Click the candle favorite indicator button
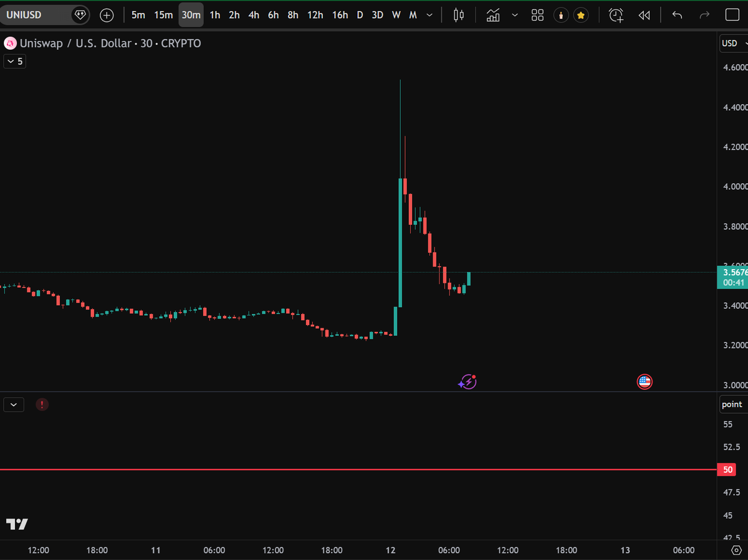This screenshot has height=560, width=748. click(561, 15)
